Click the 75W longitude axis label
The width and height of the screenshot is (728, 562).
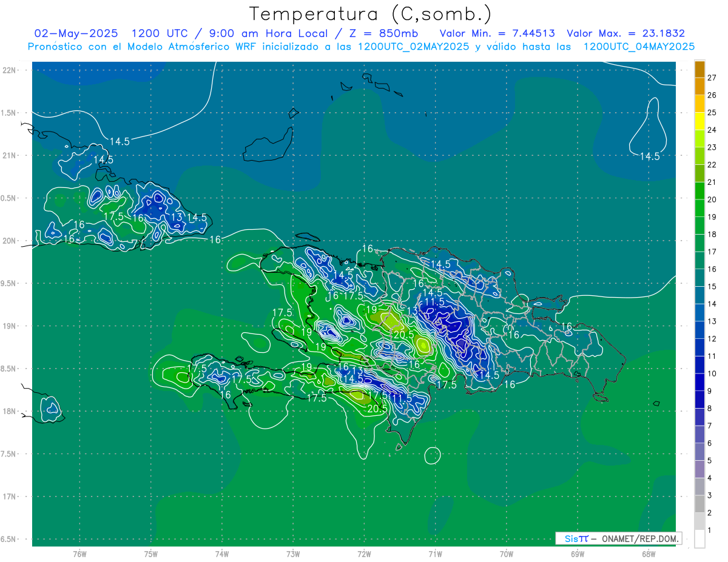coord(151,554)
